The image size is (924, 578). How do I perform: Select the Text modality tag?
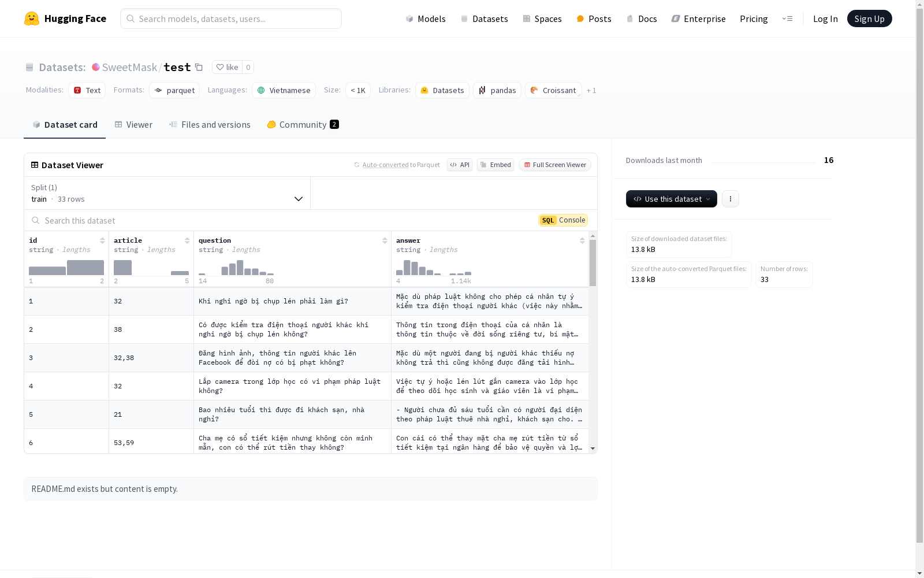(87, 90)
